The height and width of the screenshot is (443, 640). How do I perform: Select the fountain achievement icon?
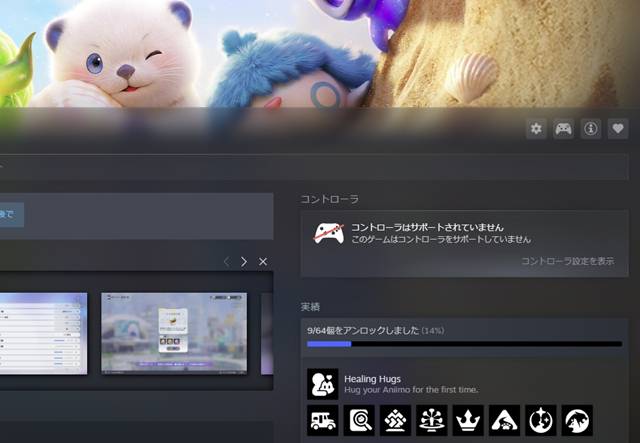(431, 420)
